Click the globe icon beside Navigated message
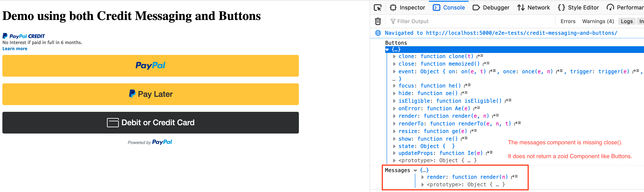This screenshot has width=644, height=192. (x=378, y=33)
